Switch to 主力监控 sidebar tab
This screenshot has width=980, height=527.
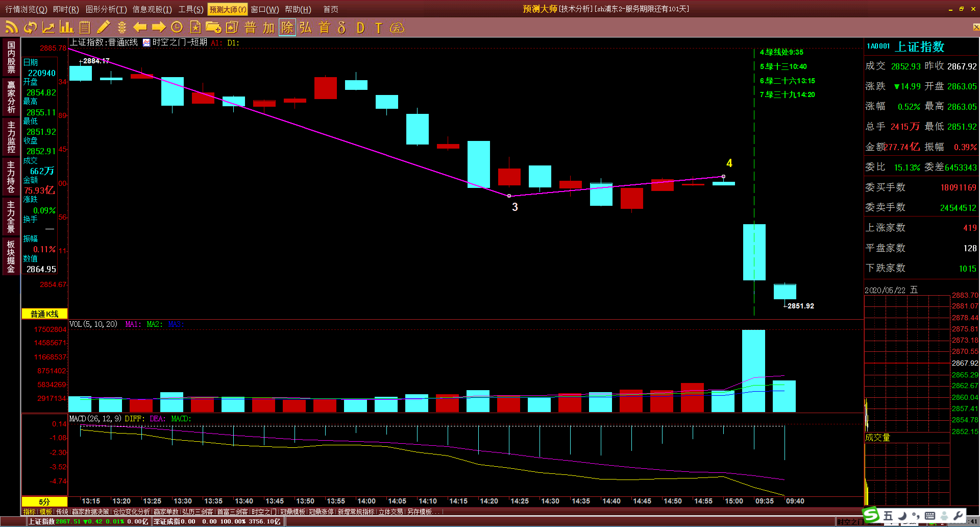pyautogui.click(x=11, y=137)
